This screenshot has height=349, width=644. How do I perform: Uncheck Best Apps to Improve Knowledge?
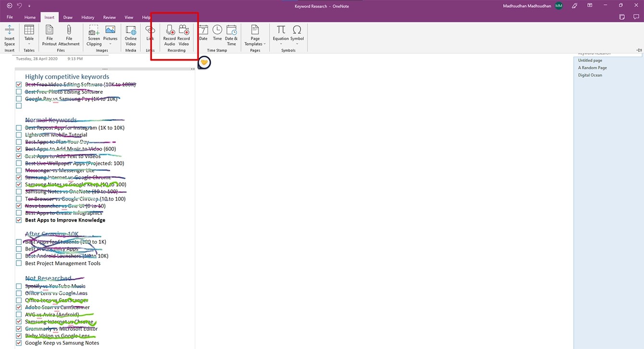(x=19, y=220)
